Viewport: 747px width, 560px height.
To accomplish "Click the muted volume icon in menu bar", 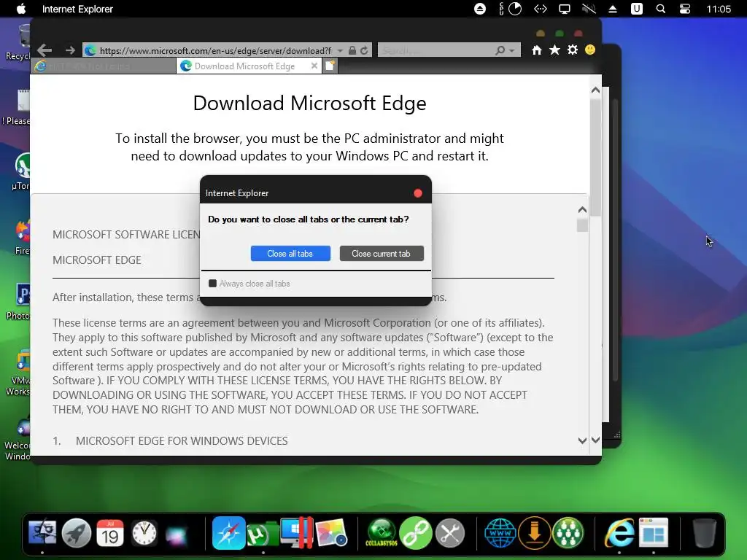I will click(589, 9).
